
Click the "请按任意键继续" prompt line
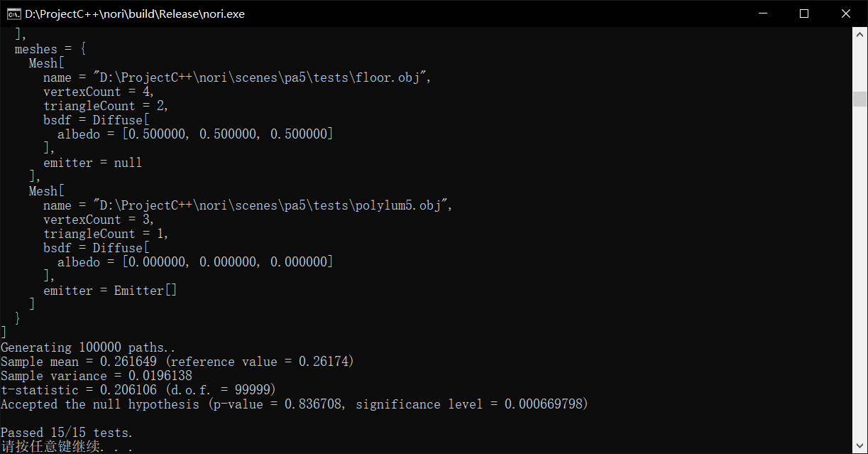[x=67, y=447]
